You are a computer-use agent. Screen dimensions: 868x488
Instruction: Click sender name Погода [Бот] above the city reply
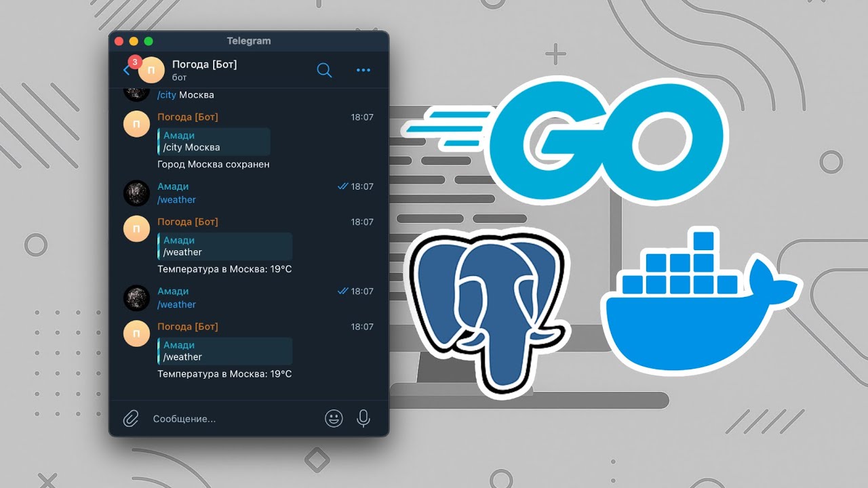pos(188,117)
